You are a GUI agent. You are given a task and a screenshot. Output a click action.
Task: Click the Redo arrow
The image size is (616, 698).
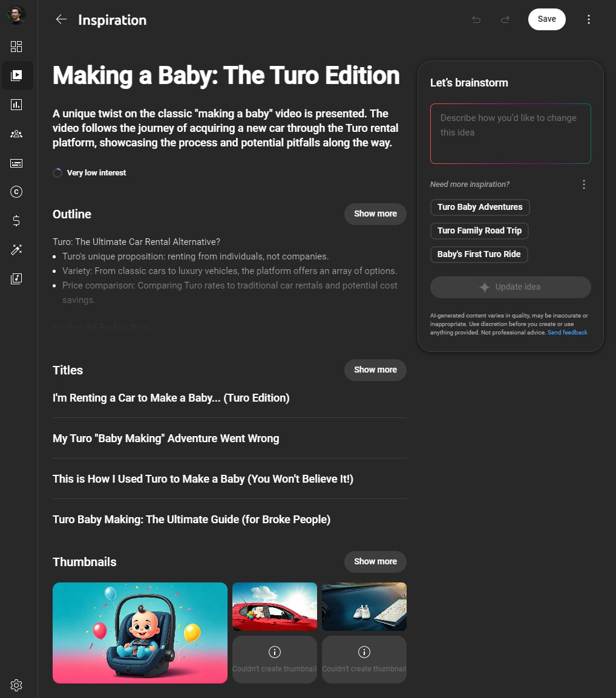pos(505,19)
